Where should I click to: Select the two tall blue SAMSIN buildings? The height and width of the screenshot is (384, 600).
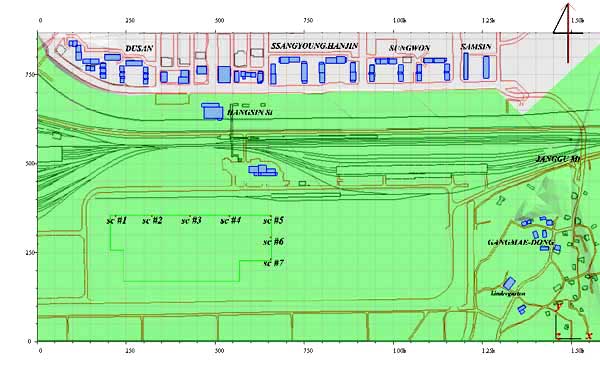click(476, 67)
